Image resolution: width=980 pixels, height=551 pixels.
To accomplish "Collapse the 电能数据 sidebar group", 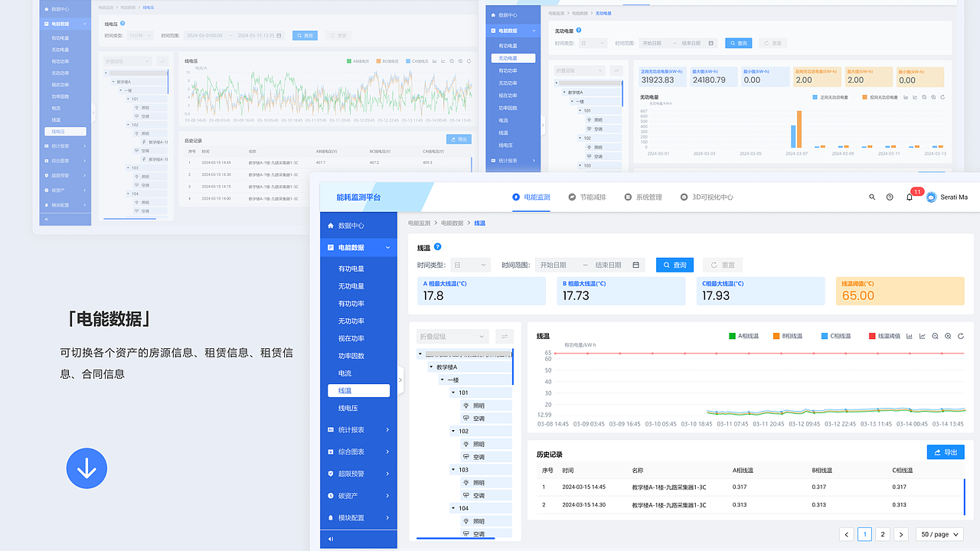I will (x=358, y=247).
